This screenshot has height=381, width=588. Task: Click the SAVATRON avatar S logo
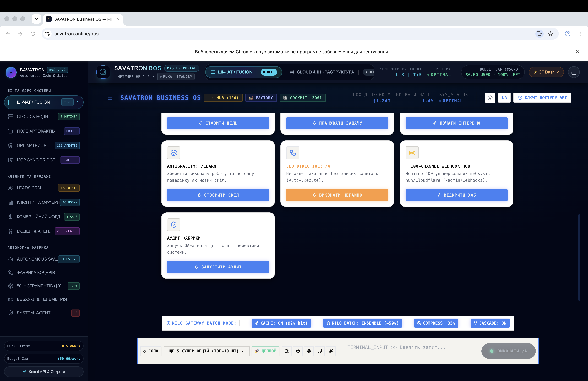(x=11, y=72)
